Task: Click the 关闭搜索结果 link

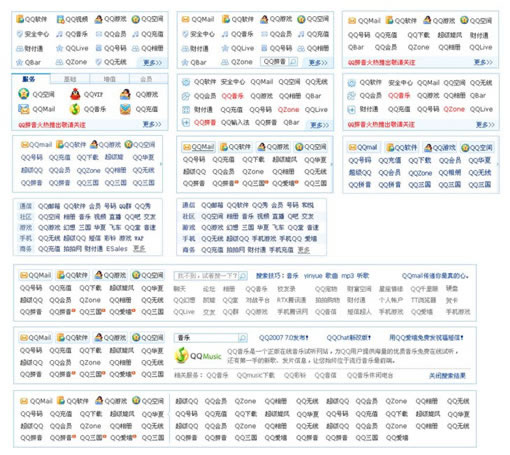Action: click(x=447, y=376)
